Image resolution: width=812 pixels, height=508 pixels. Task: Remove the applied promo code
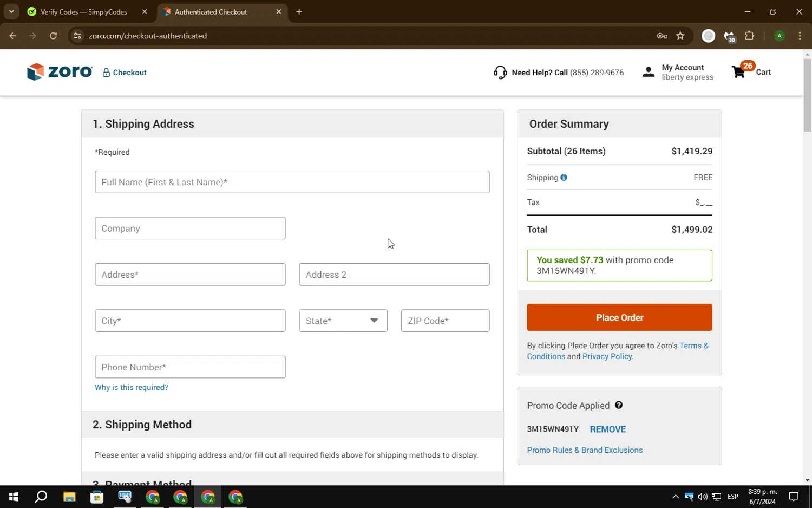coord(608,429)
